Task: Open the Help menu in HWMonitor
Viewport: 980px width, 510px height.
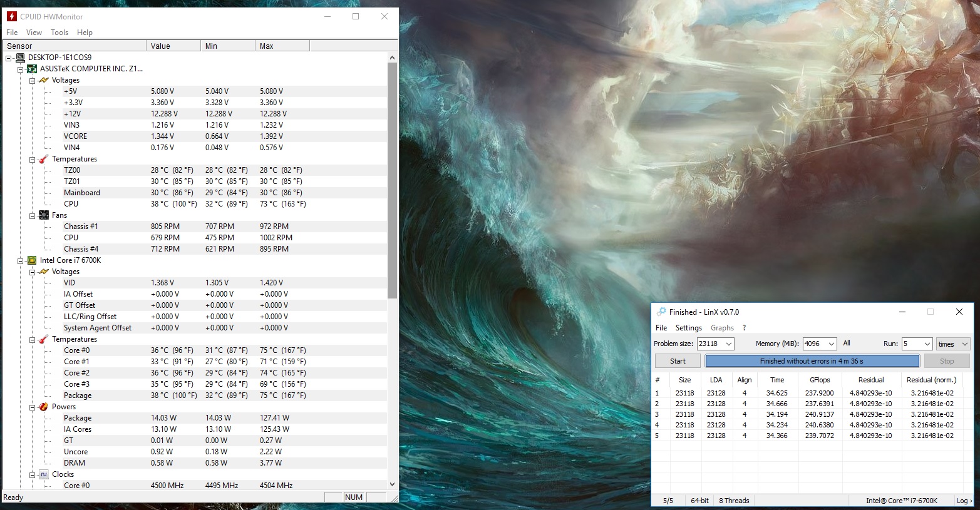Action: [85, 33]
